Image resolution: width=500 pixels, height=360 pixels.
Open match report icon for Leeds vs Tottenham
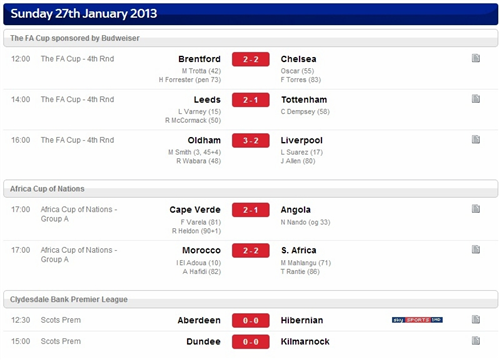tap(476, 99)
